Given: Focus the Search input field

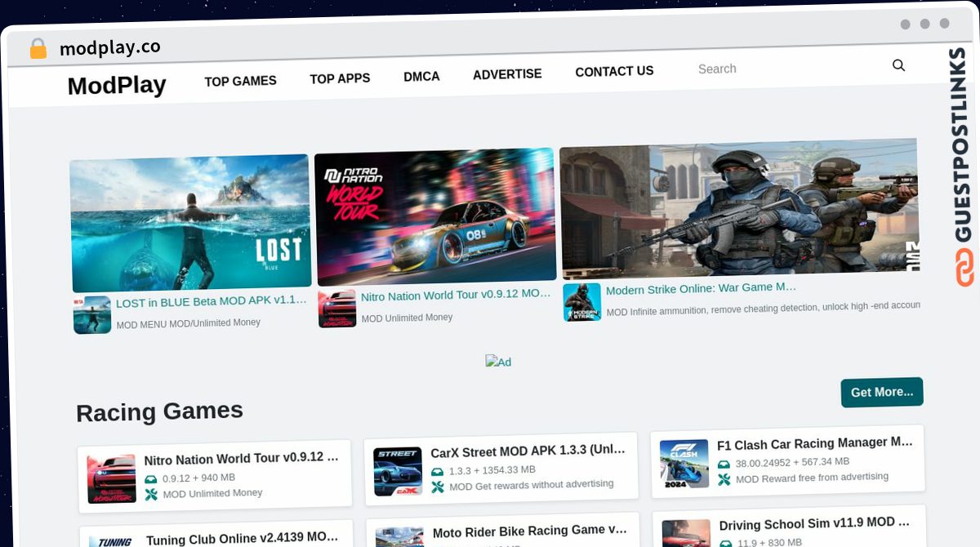Looking at the screenshot, I should [x=788, y=69].
